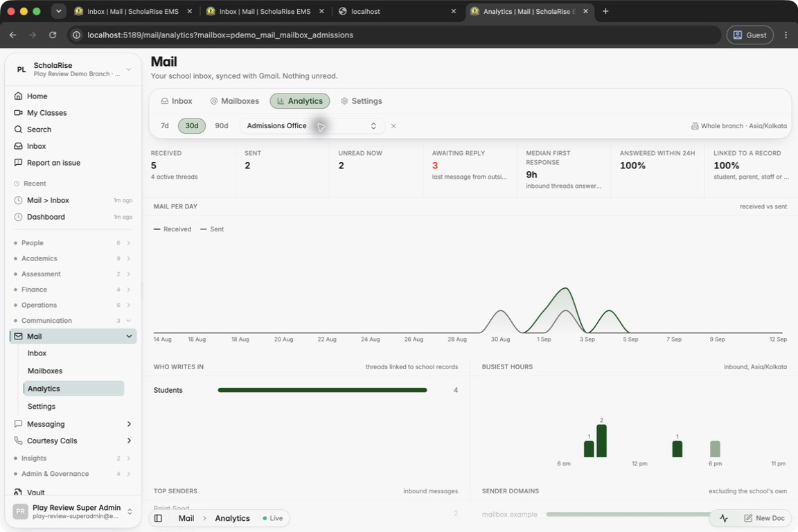The width and height of the screenshot is (798, 532).
Task: Click the Students progress bar
Action: pyautogui.click(x=322, y=390)
